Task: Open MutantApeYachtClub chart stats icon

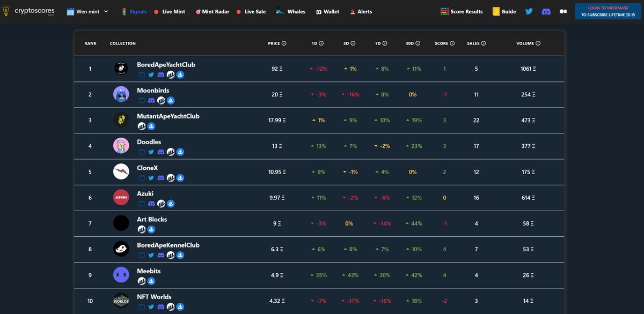Action: [142, 126]
